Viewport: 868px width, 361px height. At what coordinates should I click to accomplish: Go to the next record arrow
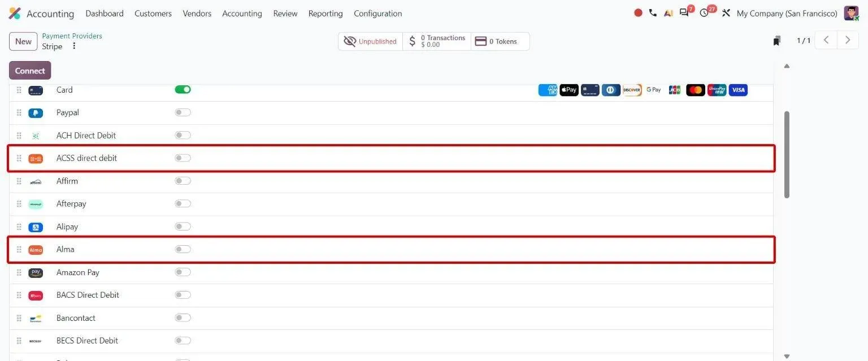point(848,40)
